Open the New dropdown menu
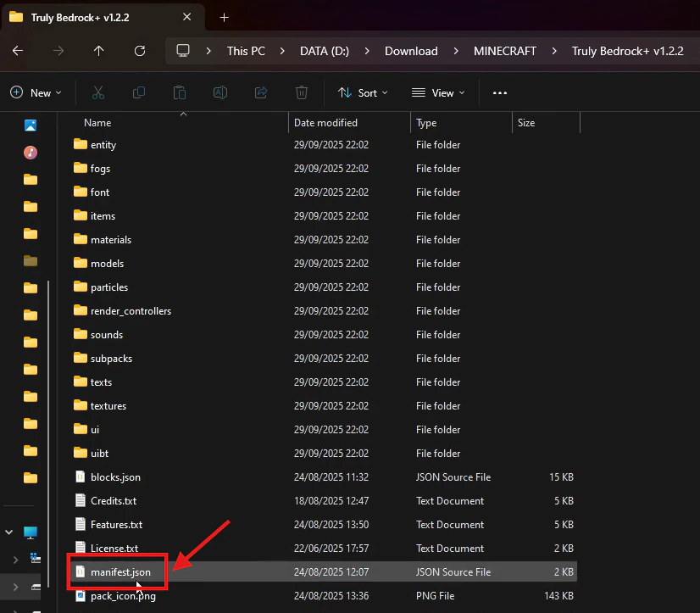This screenshot has width=700, height=613. coord(36,93)
